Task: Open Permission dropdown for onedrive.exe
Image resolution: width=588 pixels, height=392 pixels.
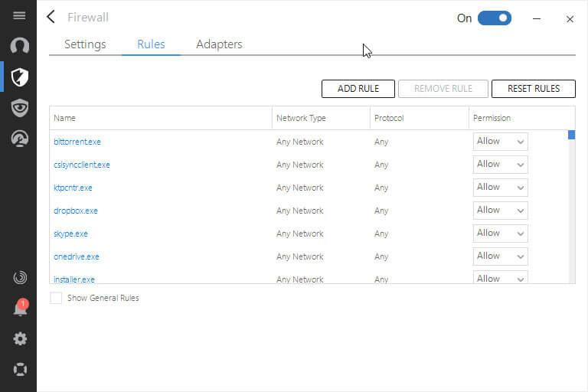Action: tap(500, 256)
